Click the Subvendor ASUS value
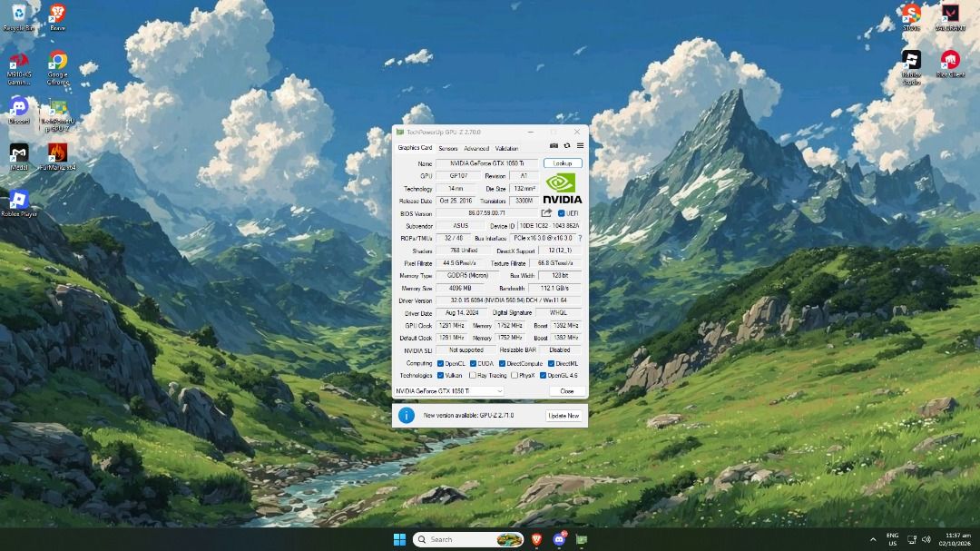The width and height of the screenshot is (980, 551). (x=461, y=226)
